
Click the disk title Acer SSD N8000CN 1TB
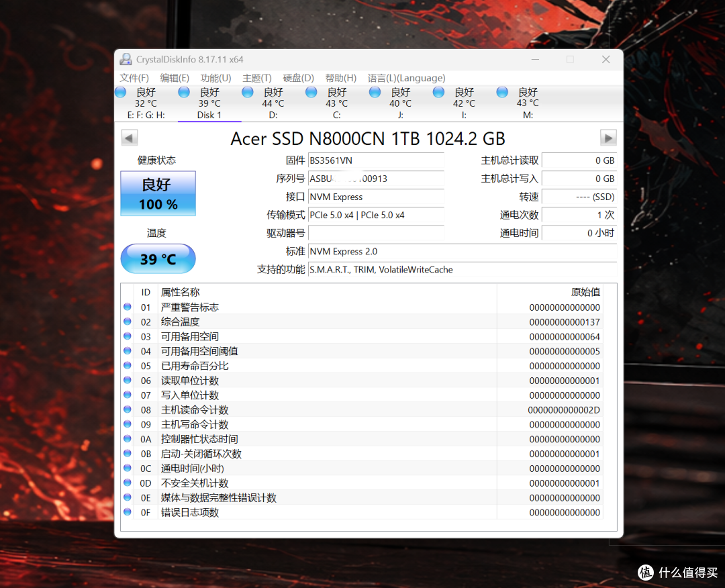pyautogui.click(x=368, y=138)
